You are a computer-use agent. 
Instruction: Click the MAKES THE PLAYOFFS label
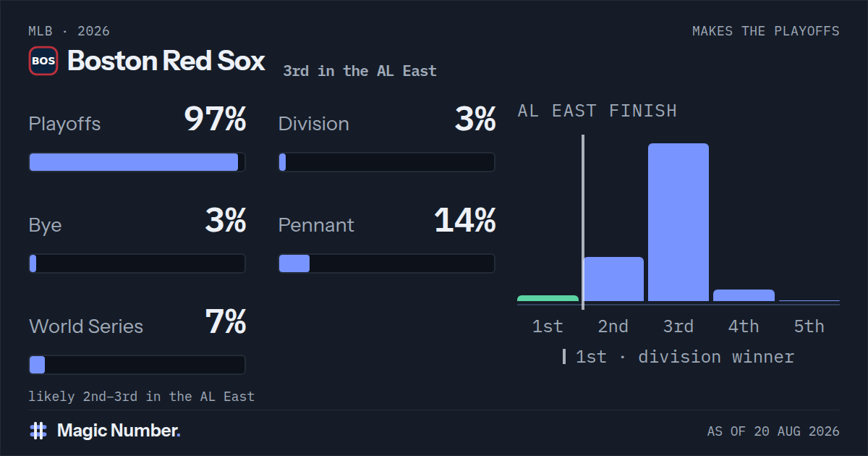click(x=766, y=31)
